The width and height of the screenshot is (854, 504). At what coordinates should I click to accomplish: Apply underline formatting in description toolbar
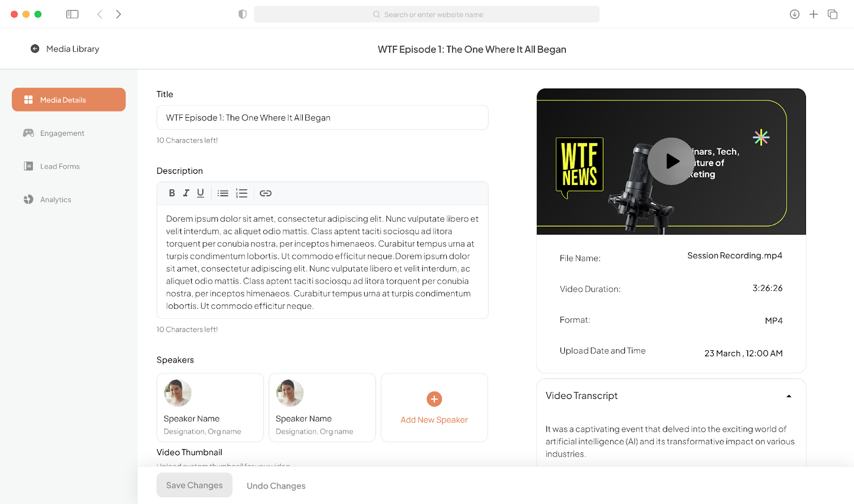(x=200, y=193)
